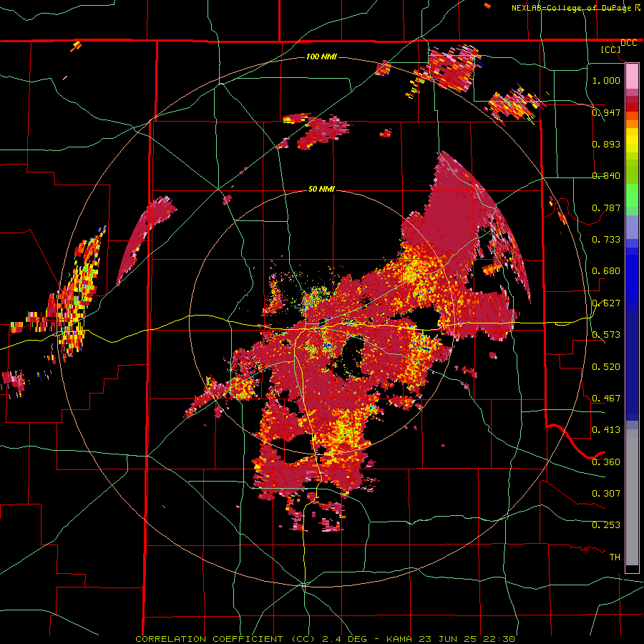Screen dimensions: 644x644
Task: Click the pink top segment of color bar
Action: coord(632,77)
